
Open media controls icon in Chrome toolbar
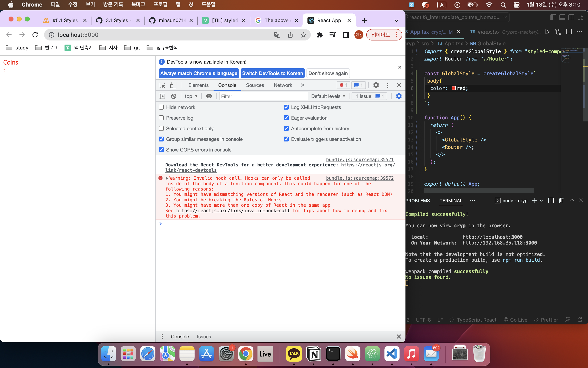click(x=333, y=35)
